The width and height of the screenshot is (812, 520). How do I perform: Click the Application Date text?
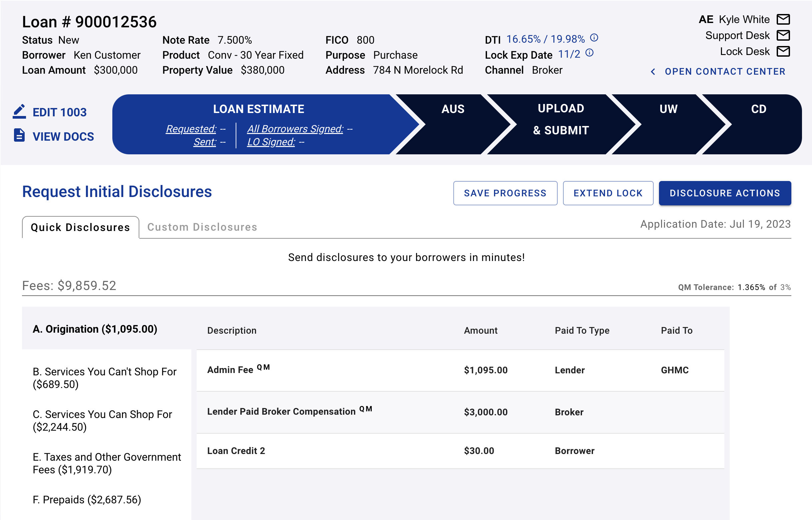715,224
